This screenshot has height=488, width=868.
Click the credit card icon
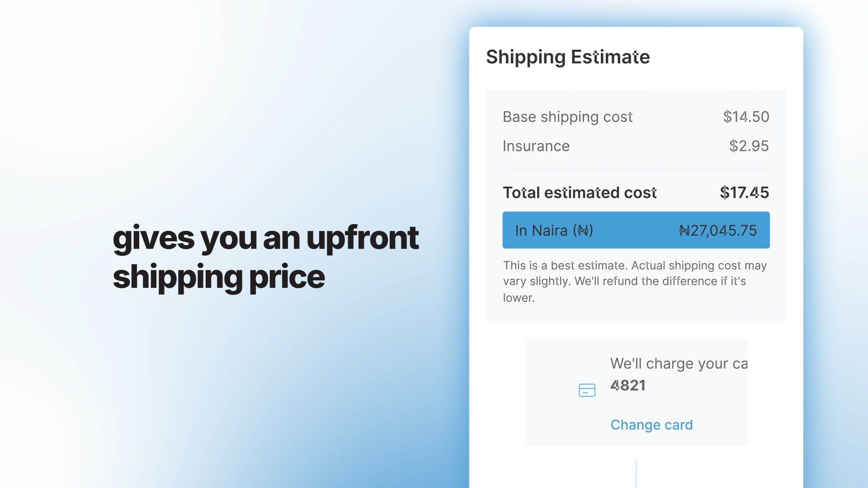pos(587,390)
